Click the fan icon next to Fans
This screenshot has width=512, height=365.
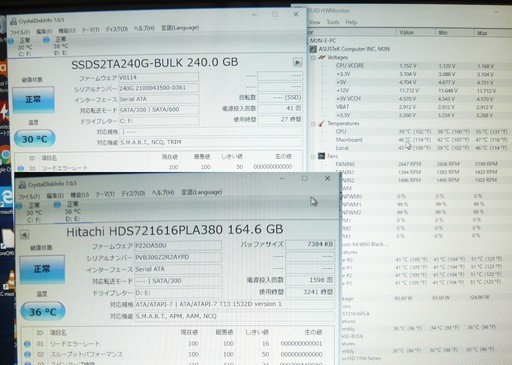(x=321, y=156)
